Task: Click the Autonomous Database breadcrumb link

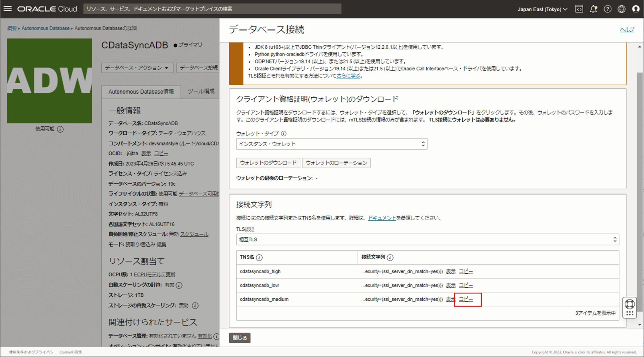Action: [46, 28]
